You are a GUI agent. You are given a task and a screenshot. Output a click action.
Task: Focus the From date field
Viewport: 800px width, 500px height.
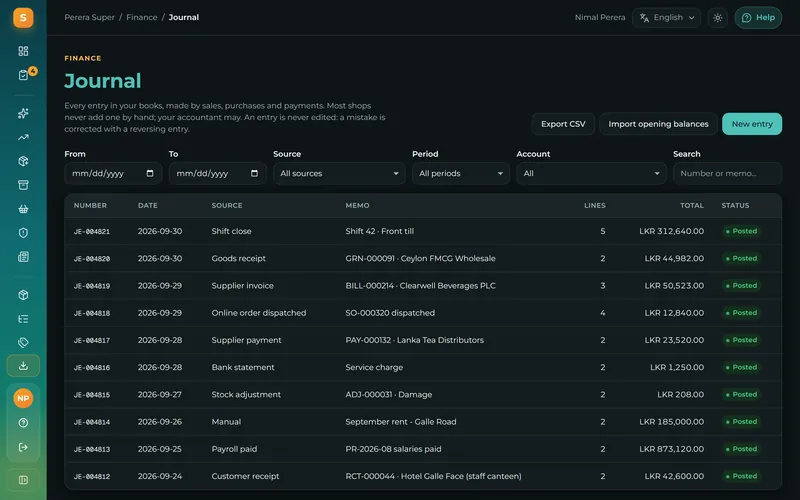point(113,173)
